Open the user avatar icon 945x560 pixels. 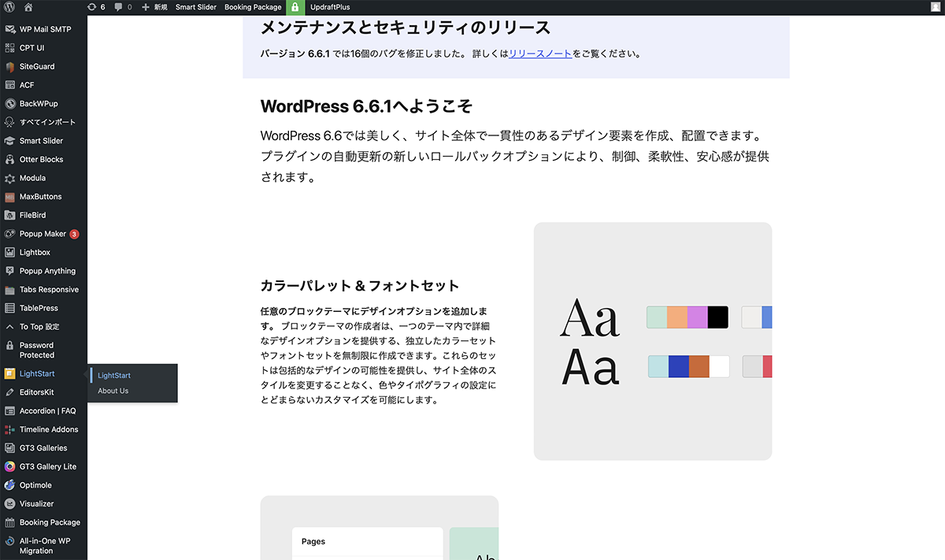point(934,7)
